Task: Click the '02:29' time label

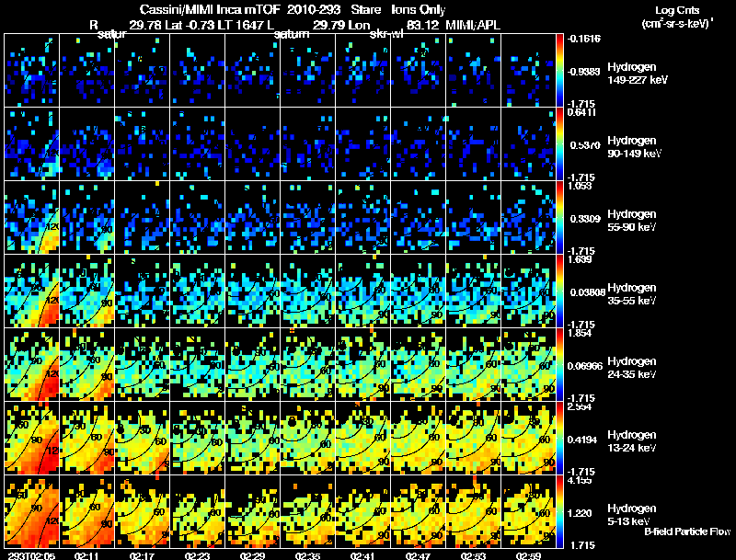Action: 252,555
